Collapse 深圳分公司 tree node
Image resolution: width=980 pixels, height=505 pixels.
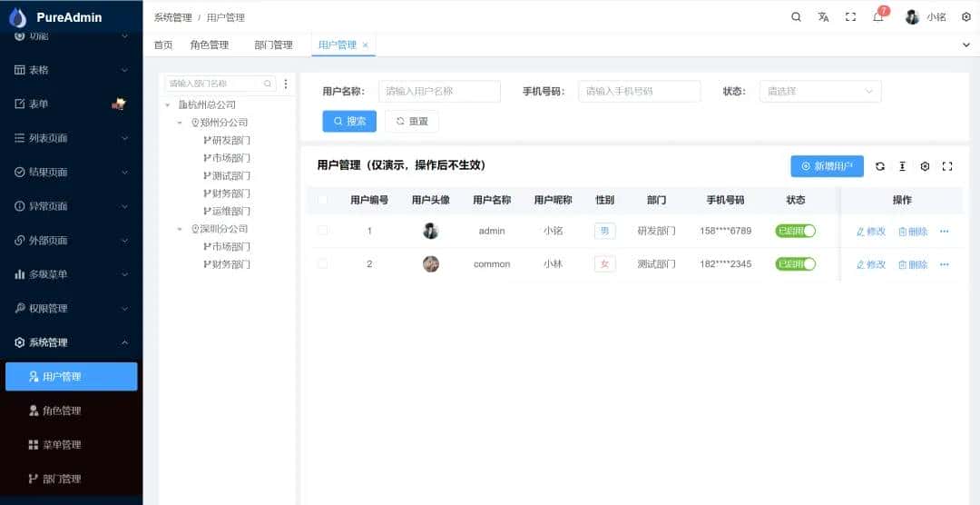(180, 229)
